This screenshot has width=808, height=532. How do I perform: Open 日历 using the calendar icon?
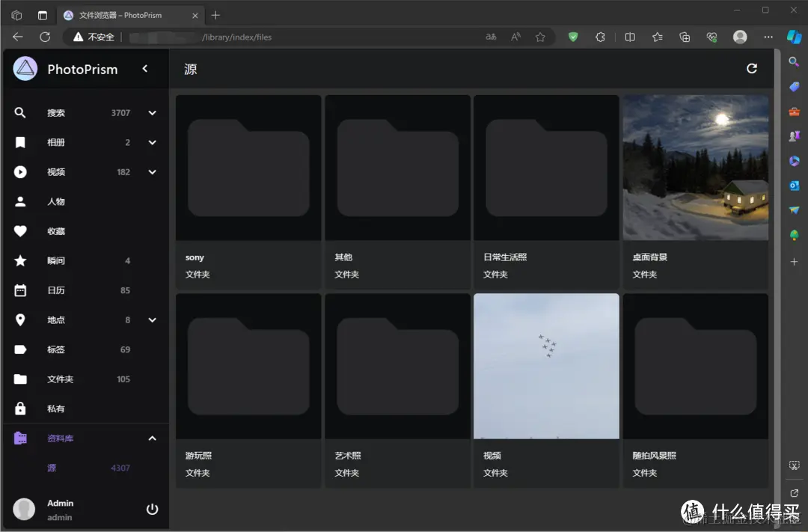[21, 290]
